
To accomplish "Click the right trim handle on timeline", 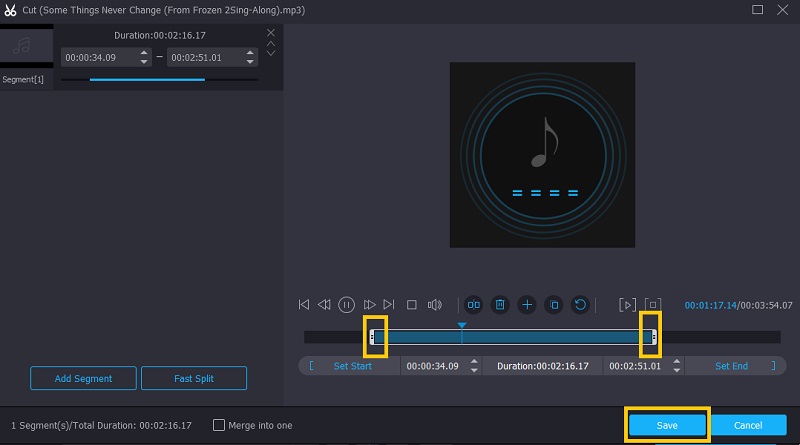I will [651, 337].
